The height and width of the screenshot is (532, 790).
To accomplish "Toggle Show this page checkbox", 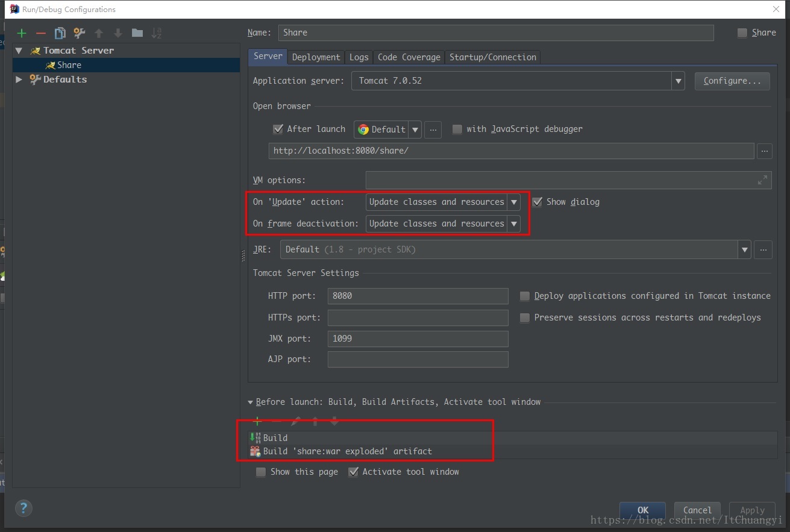I will click(x=261, y=472).
